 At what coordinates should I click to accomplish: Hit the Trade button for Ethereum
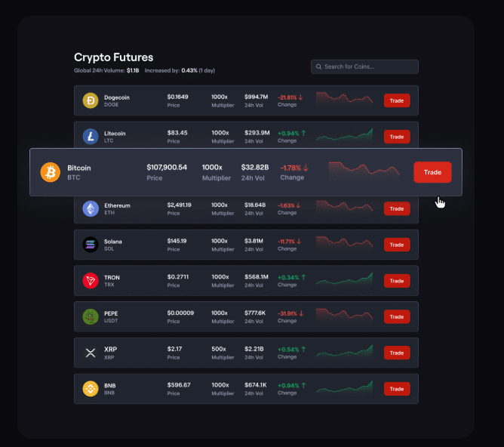(x=397, y=208)
